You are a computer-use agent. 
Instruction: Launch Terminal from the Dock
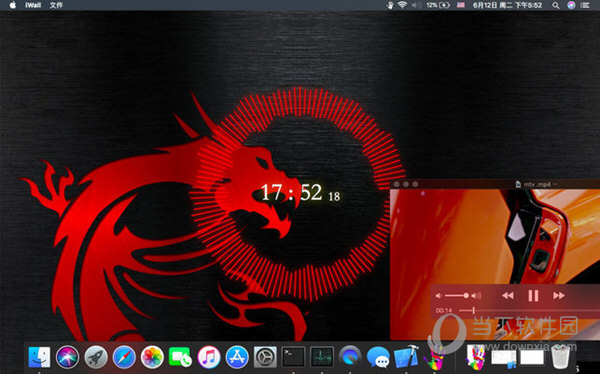click(x=293, y=357)
